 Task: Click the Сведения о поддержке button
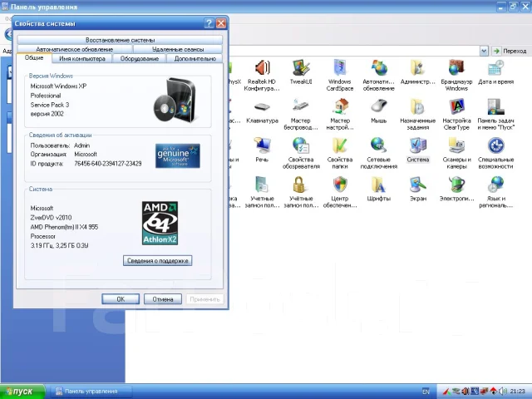point(157,260)
